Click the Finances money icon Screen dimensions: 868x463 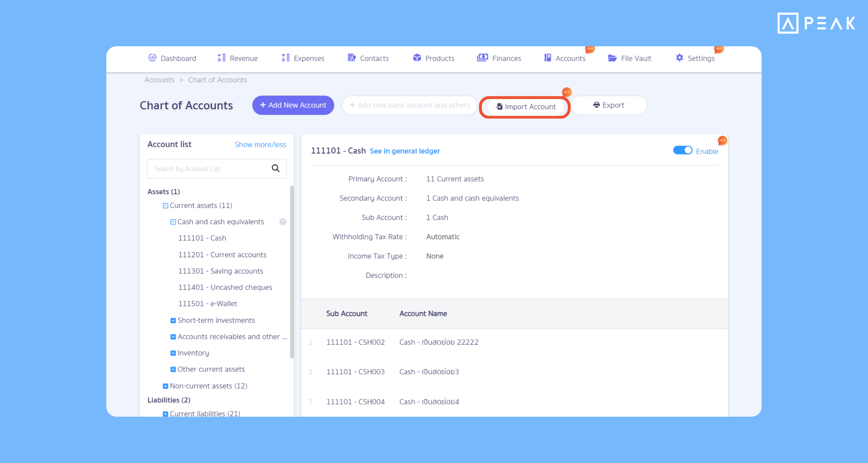pos(482,58)
